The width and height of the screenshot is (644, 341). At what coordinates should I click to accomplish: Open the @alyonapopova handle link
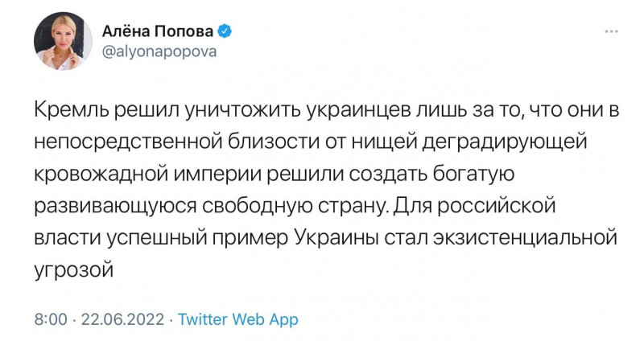pos(159,52)
